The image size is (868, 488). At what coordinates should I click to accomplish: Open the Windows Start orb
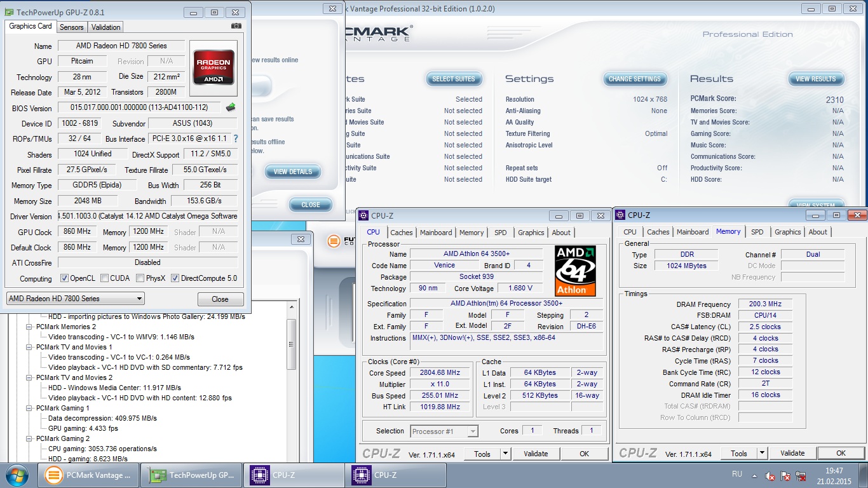(17, 475)
